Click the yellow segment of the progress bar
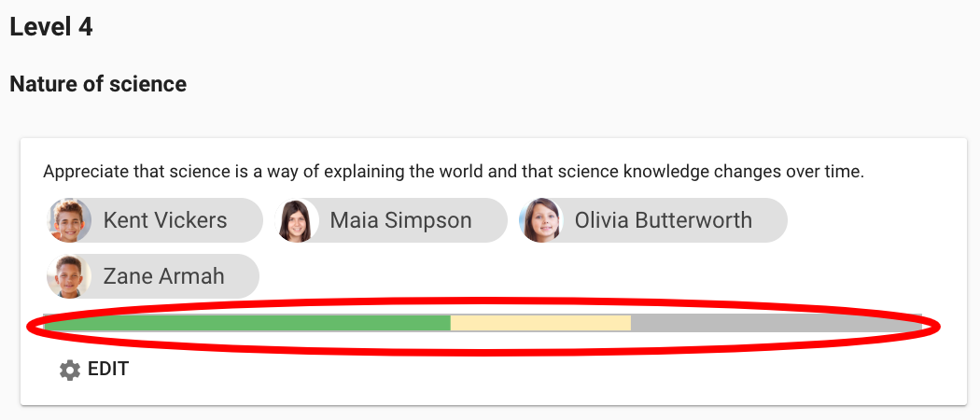The height and width of the screenshot is (420, 980). coord(541,323)
